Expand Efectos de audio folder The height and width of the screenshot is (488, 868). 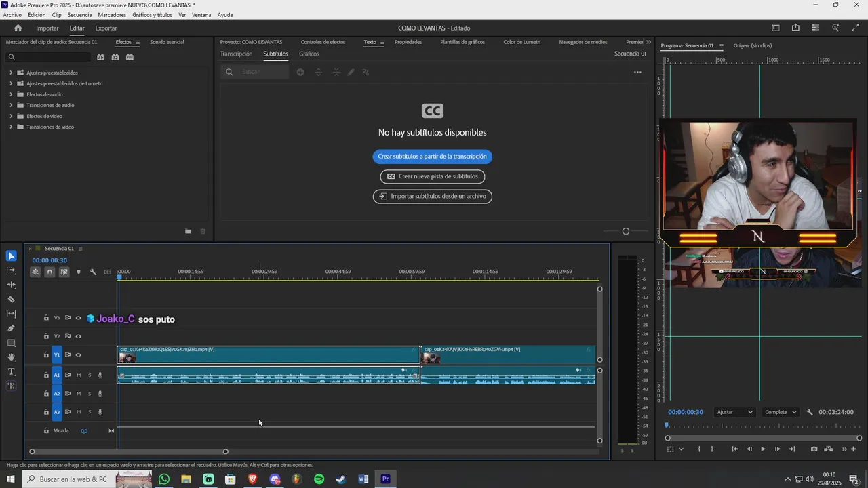point(11,94)
